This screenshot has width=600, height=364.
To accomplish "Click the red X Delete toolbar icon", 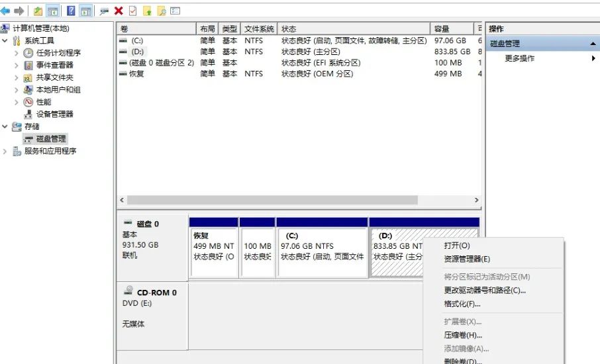I will coord(119,11).
